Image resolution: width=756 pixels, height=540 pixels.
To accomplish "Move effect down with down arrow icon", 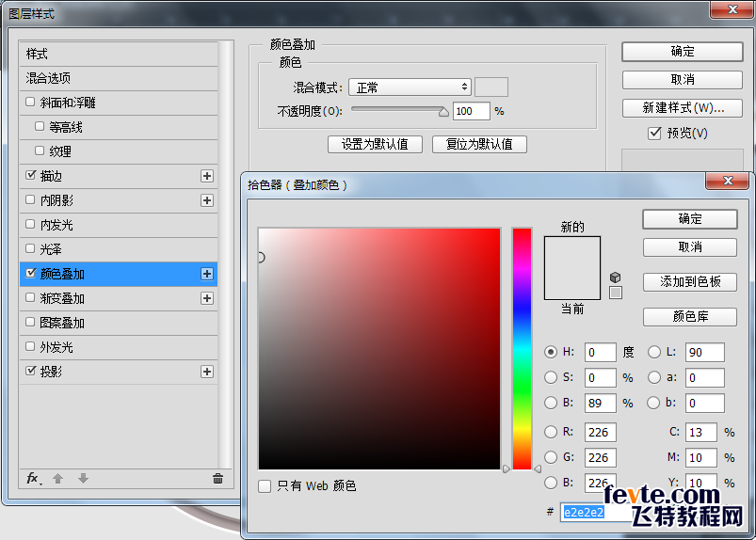I will [x=83, y=478].
